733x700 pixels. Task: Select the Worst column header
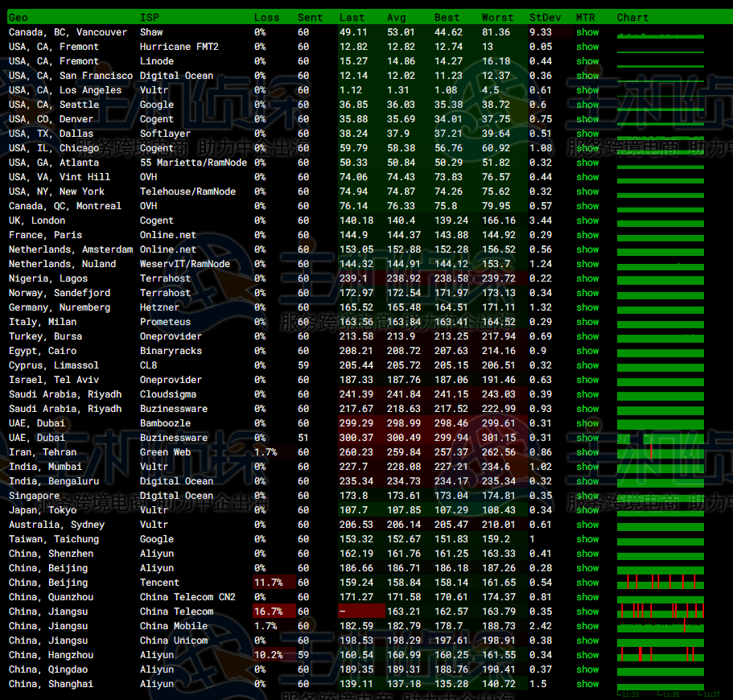(497, 17)
